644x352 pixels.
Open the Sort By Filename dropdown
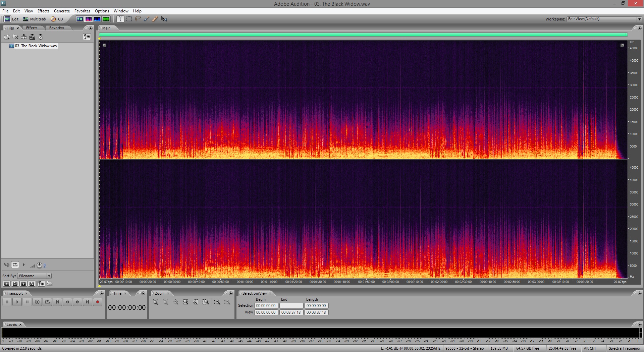click(x=35, y=276)
